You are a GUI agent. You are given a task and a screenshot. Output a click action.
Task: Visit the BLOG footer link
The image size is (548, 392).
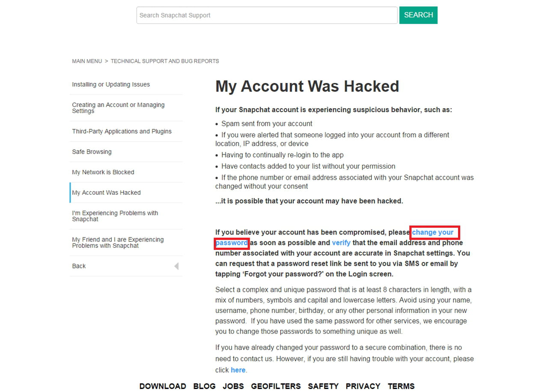[204, 386]
